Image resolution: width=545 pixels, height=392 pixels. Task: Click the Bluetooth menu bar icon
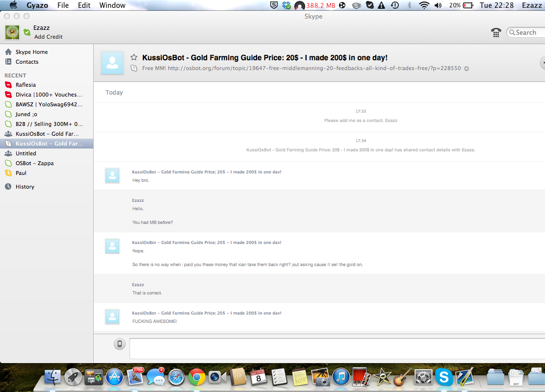coord(410,5)
